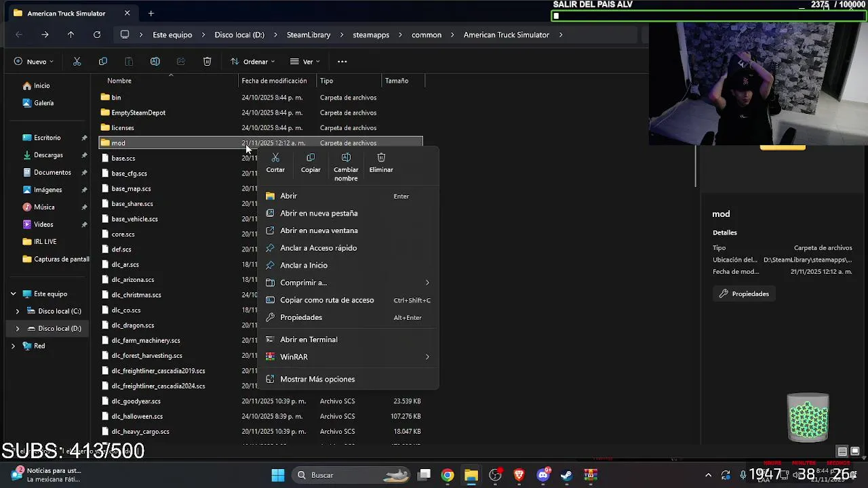Screen dimensions: 868x488
Task: Click the toolbar copy icon
Action: point(103,62)
